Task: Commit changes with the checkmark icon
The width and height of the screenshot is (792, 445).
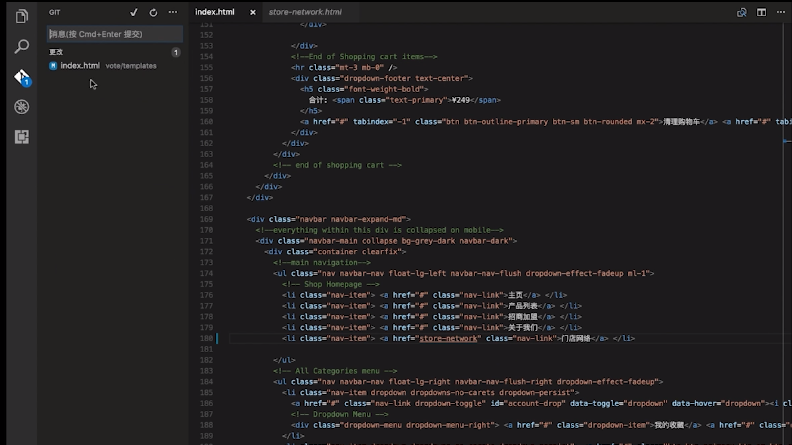Action: (134, 12)
